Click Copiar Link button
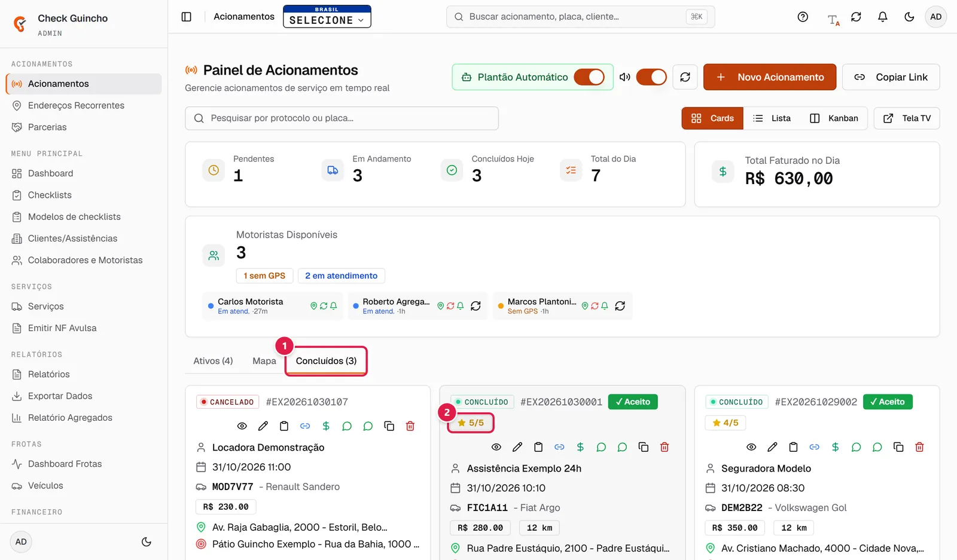 click(x=891, y=77)
